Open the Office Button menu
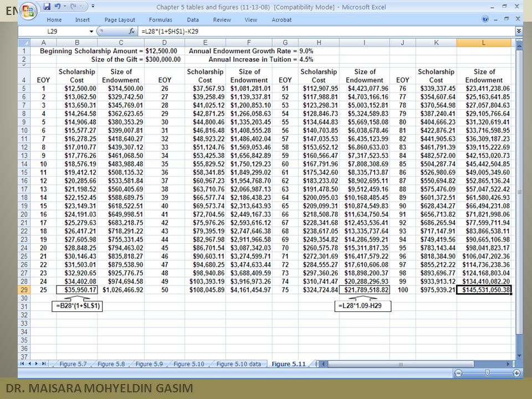532x399 pixels. pyautogui.click(x=28, y=11)
